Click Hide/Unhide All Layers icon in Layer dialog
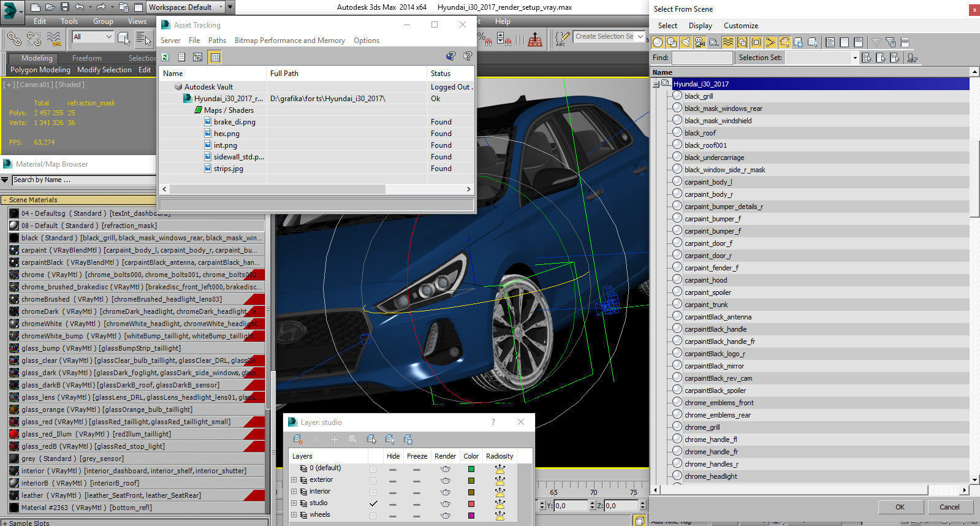 [390, 440]
